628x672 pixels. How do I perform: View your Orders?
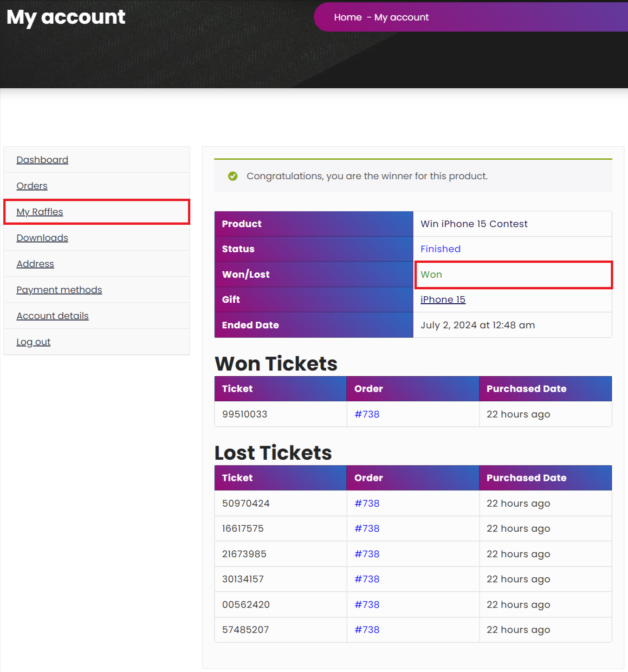[32, 185]
